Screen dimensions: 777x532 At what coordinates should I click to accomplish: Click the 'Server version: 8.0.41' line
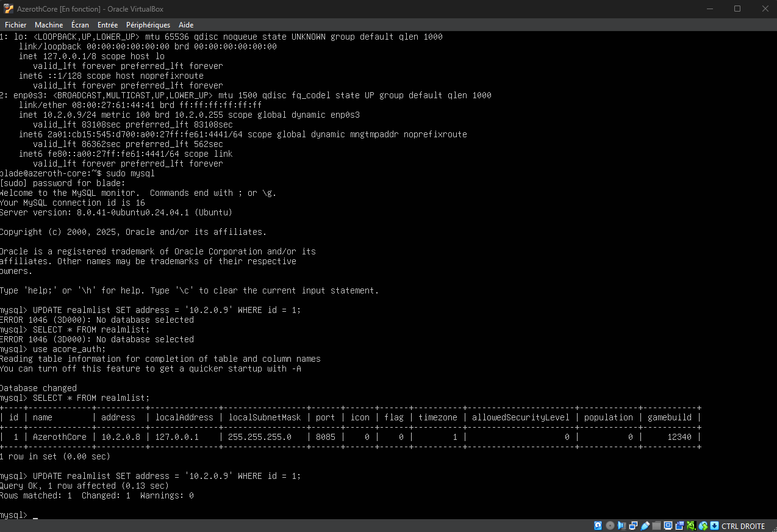coord(116,212)
